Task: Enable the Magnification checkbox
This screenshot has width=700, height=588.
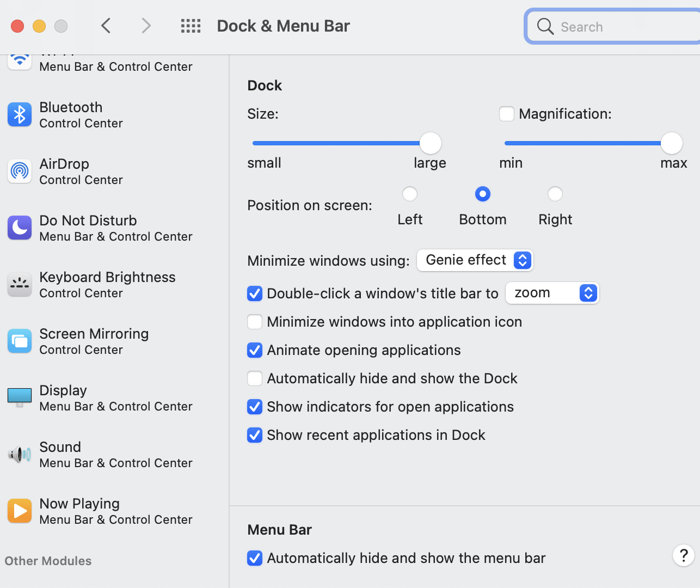Action: coord(507,114)
